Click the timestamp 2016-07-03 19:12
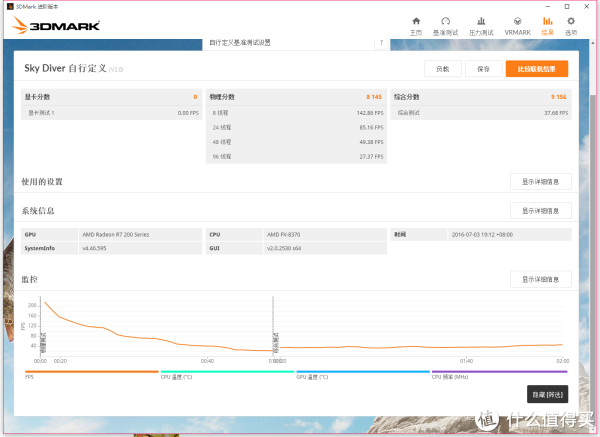The image size is (600, 437). 482,235
